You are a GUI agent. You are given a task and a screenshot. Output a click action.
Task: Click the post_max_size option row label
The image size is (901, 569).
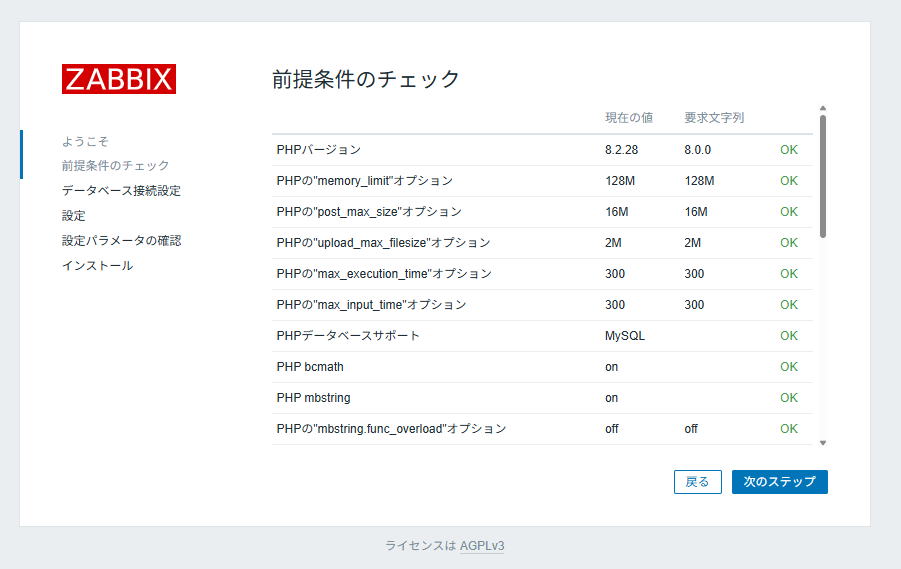coord(369,212)
